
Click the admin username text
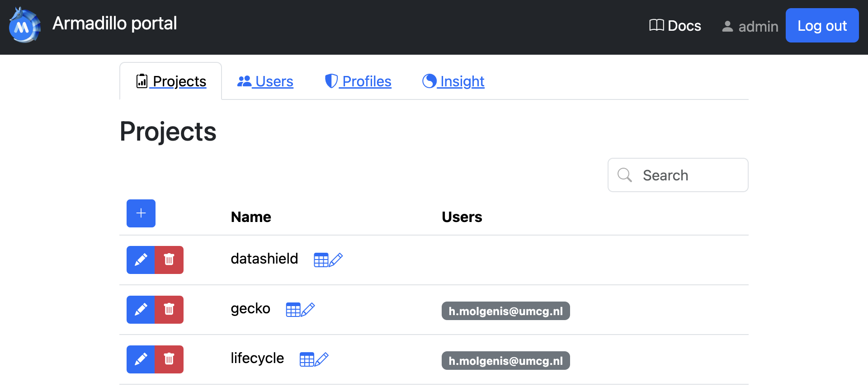click(x=758, y=27)
